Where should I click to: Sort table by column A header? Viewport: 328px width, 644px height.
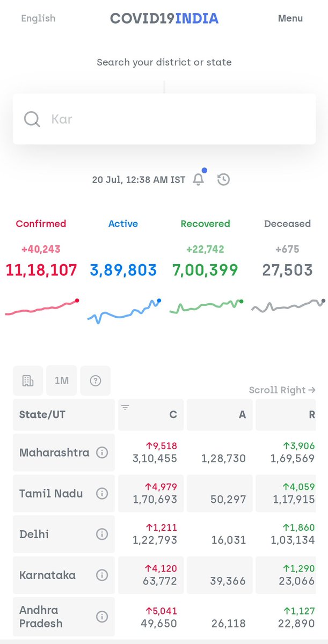click(218, 415)
